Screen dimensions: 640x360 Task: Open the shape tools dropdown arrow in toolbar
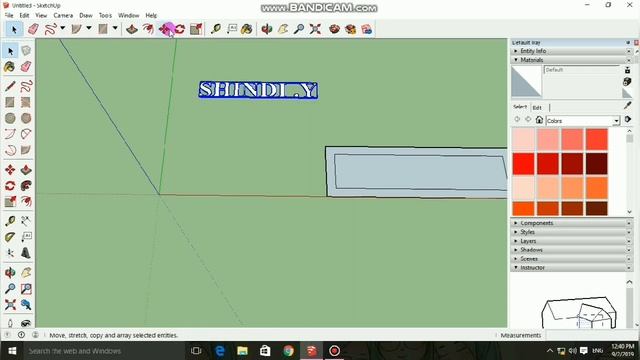click(115, 29)
